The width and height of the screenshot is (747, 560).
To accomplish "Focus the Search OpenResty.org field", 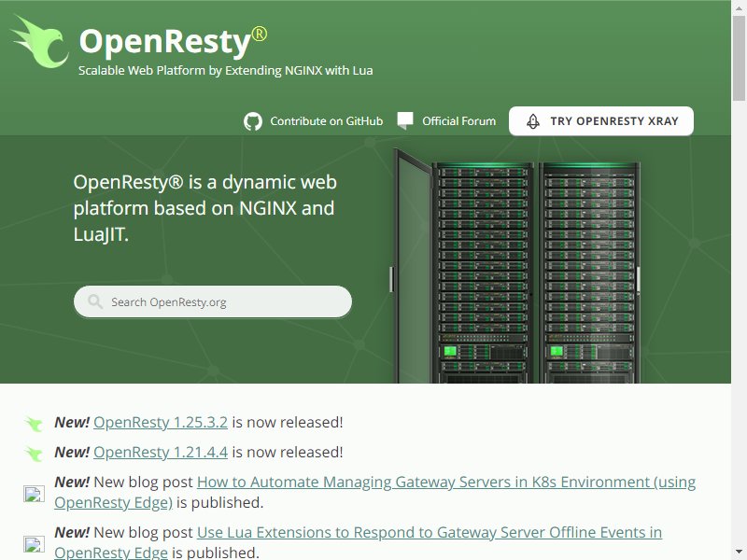I will 213,301.
